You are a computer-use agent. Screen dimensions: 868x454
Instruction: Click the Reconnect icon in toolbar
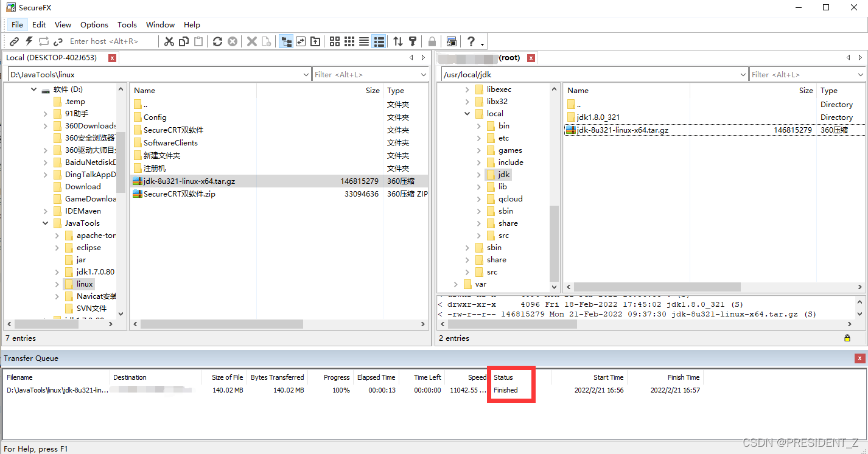[x=44, y=41]
